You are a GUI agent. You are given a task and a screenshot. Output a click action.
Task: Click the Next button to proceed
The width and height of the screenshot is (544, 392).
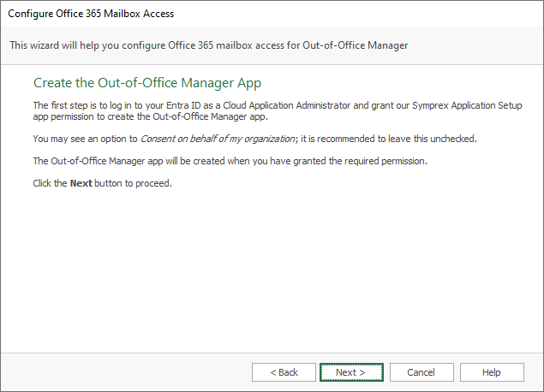coord(351,372)
